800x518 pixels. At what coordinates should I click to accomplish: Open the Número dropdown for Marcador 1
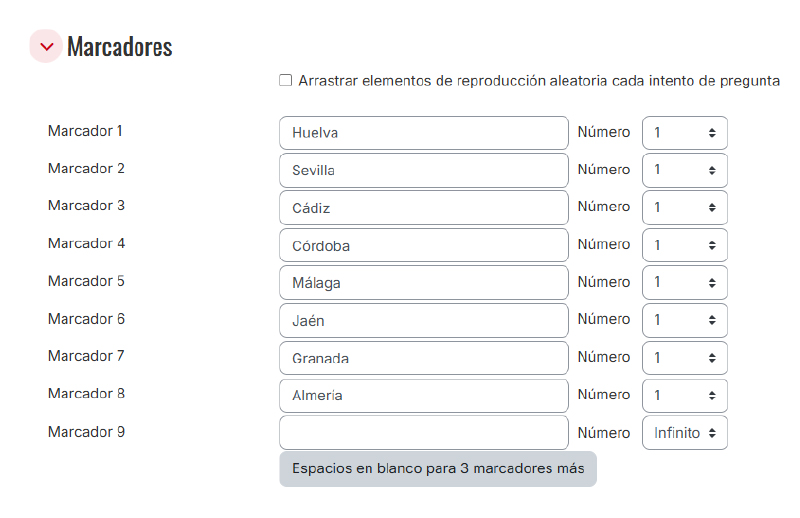(684, 133)
